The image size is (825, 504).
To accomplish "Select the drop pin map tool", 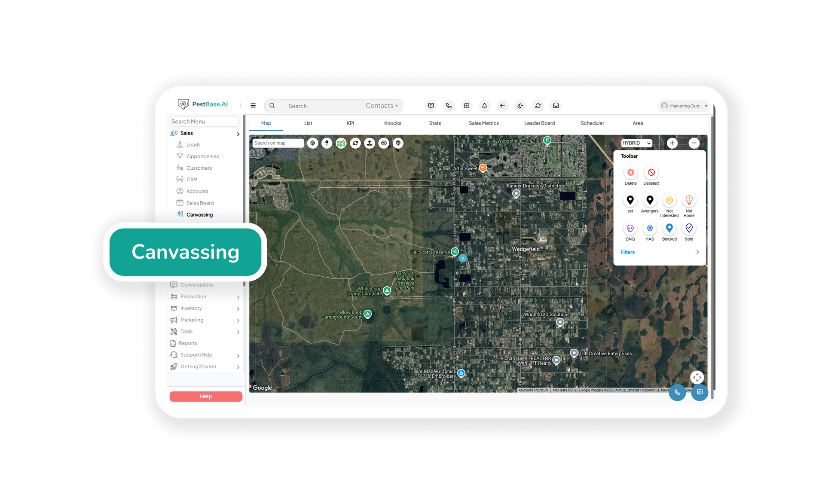I will tap(327, 143).
